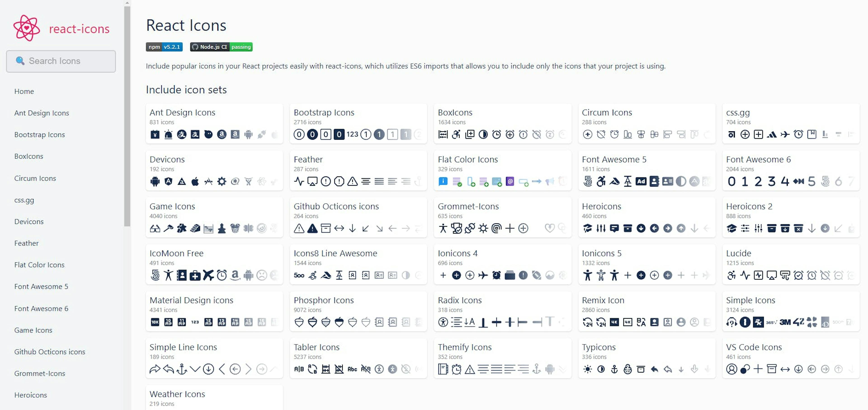Go to BoxIcons in the sidebar
868x410 pixels.
click(x=29, y=156)
